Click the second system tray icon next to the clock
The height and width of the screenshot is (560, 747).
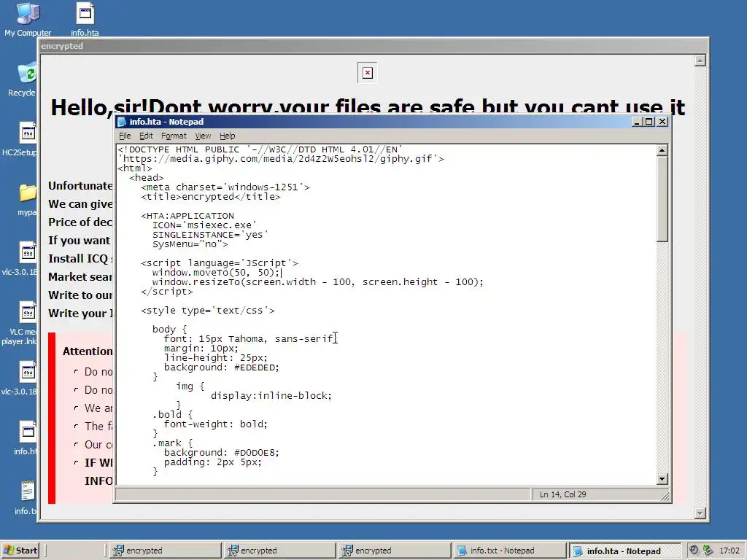pyautogui.click(x=708, y=550)
